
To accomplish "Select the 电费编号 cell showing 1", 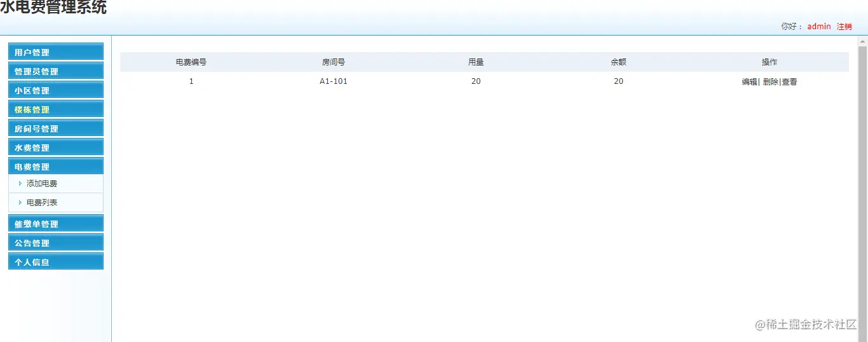I will pos(191,81).
